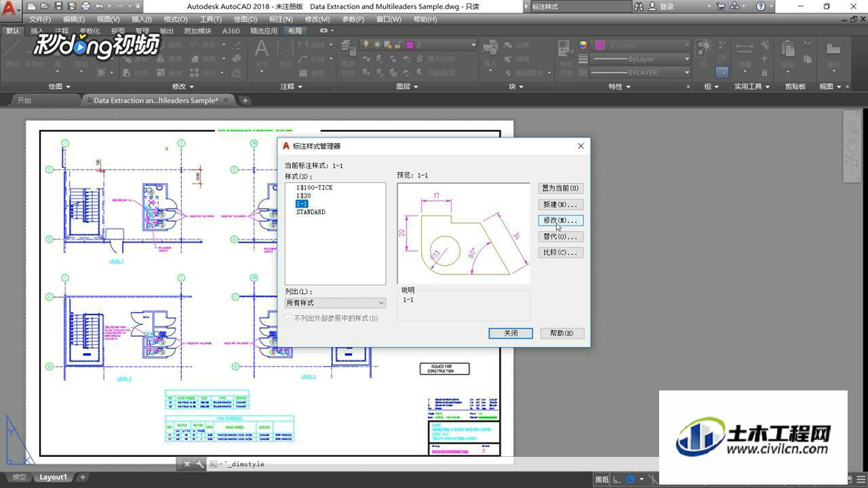
Task: Click the Base view (基点) icon
Action: pos(833,49)
